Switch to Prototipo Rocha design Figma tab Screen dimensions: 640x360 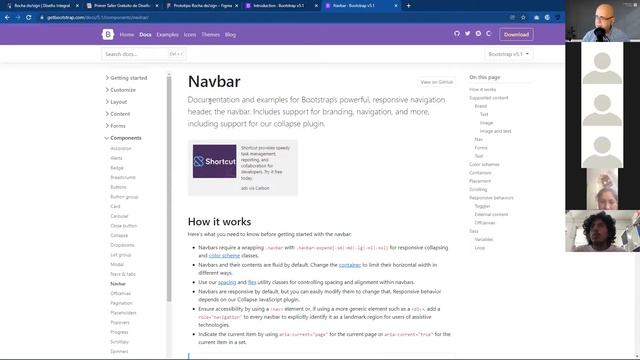[201, 6]
